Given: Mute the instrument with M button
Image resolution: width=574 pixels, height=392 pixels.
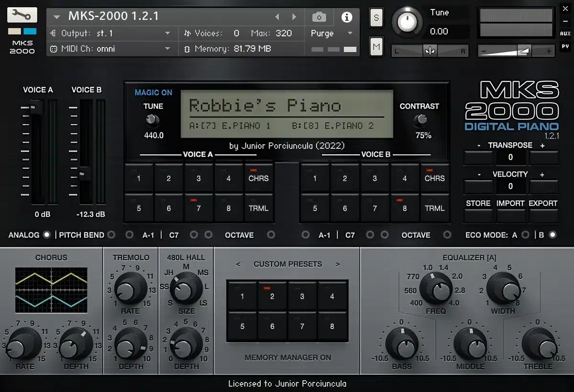Looking at the screenshot, I should [x=376, y=46].
